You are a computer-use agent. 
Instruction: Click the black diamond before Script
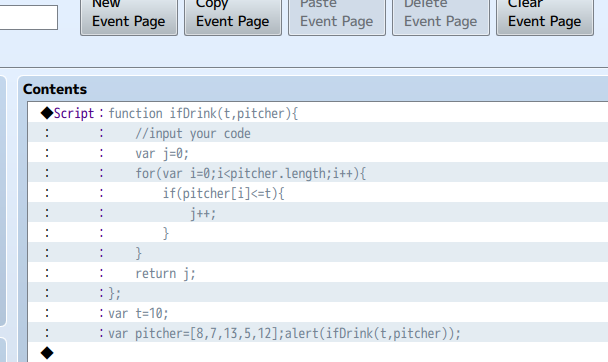(47, 113)
